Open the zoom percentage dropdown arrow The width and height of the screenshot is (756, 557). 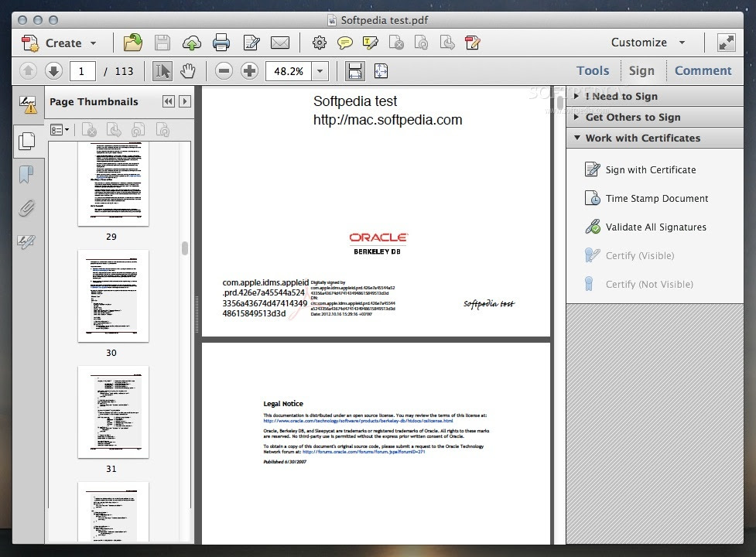tap(320, 71)
